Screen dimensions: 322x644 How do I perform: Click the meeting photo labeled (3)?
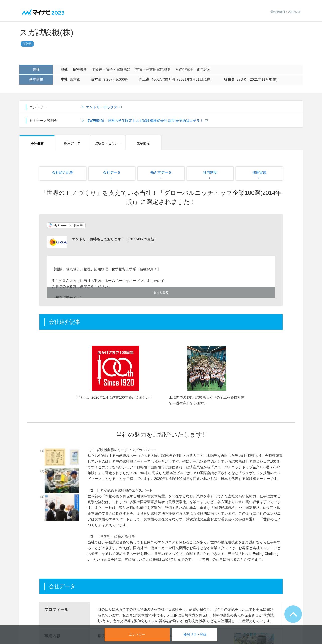[62, 508]
